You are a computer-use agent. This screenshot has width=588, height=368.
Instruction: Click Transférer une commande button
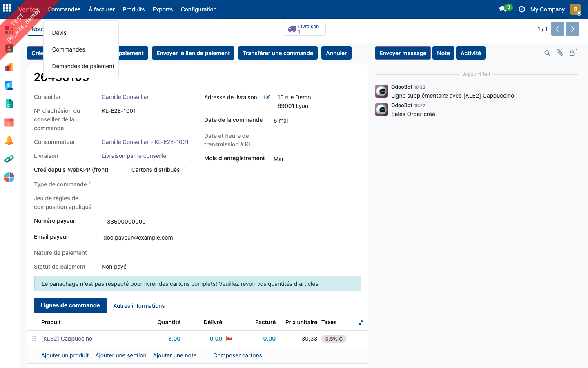click(x=278, y=53)
